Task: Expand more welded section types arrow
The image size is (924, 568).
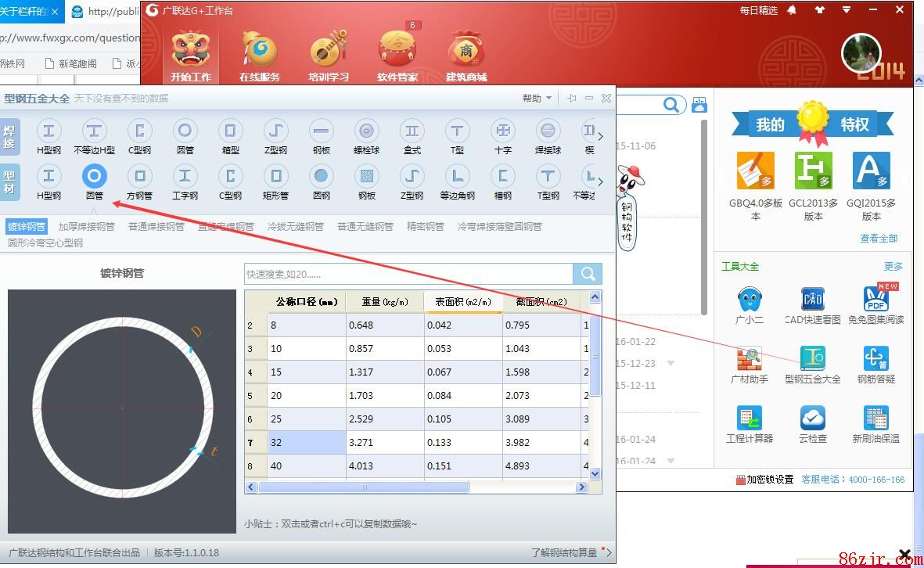Action: (600, 135)
